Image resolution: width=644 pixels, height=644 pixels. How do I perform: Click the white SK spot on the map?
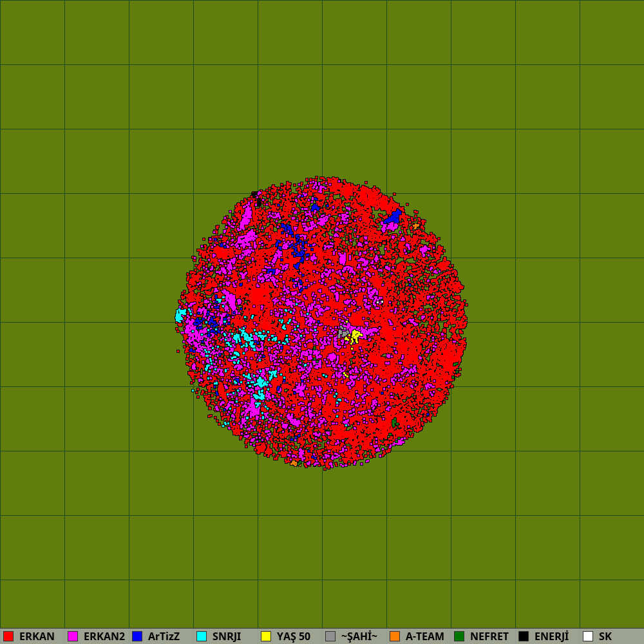pos(379,302)
